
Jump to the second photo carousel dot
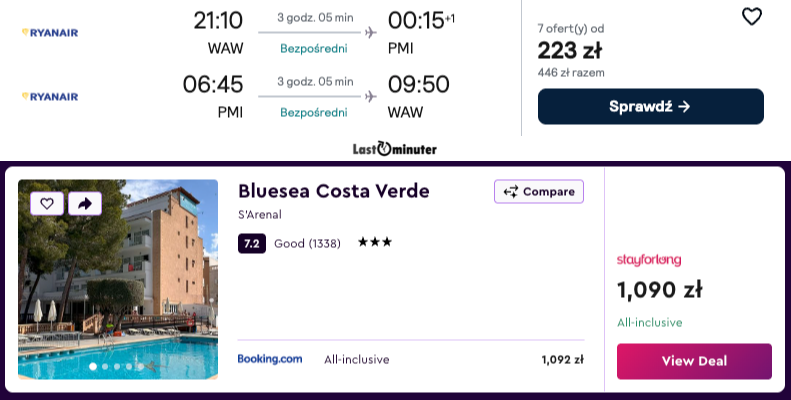(106, 367)
